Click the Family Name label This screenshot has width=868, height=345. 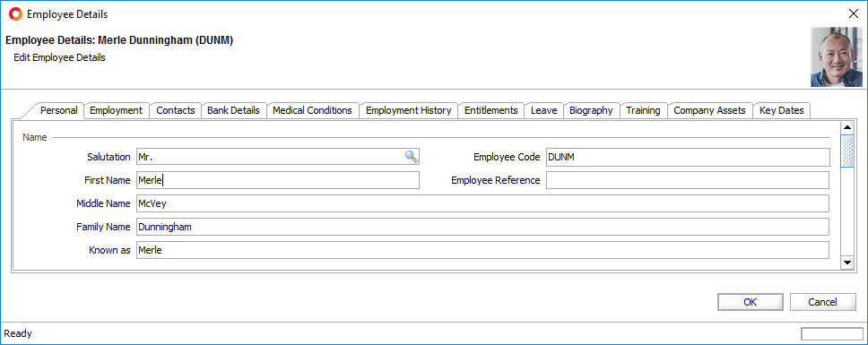point(103,227)
